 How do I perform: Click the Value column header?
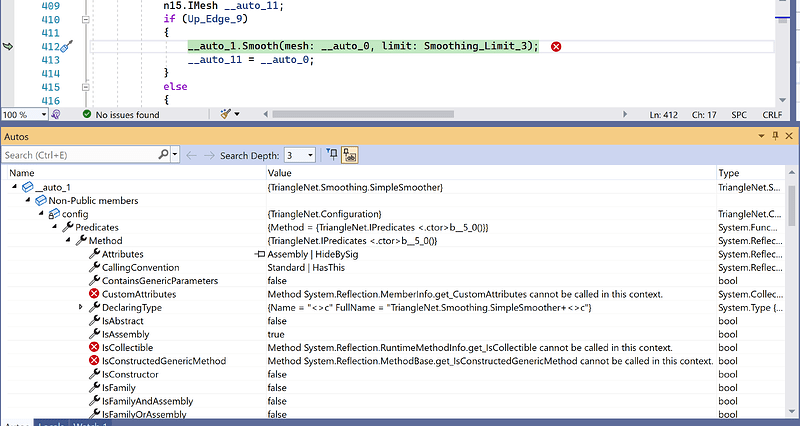click(x=279, y=173)
